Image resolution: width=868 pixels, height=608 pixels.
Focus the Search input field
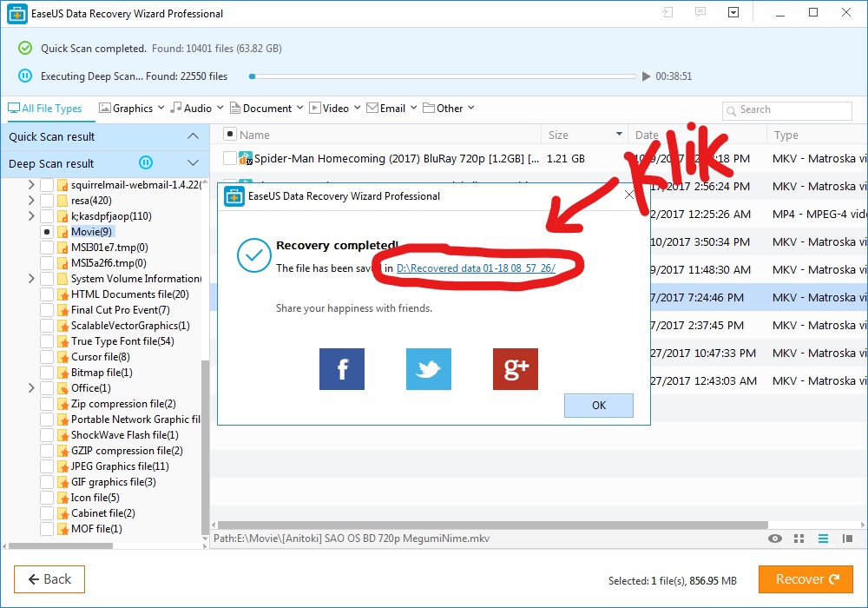tap(787, 110)
